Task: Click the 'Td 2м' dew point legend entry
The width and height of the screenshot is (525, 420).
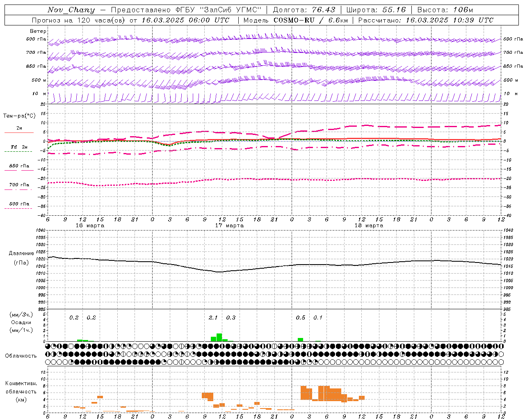Action: click(19, 147)
